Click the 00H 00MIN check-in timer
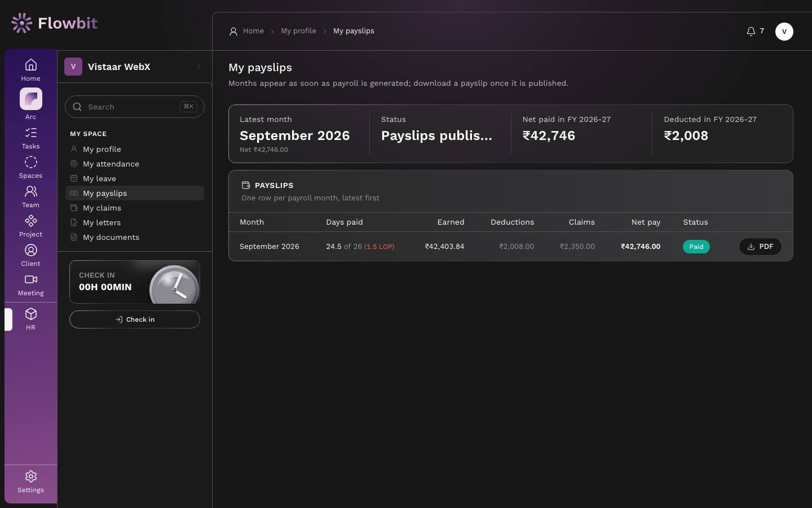The width and height of the screenshot is (812, 508). click(105, 287)
